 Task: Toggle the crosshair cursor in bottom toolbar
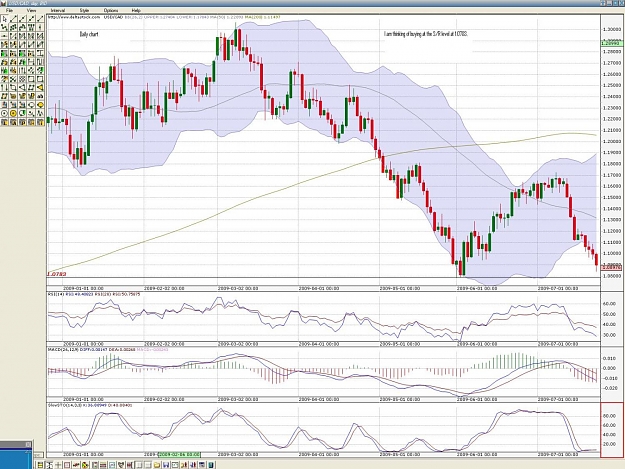coord(58,465)
